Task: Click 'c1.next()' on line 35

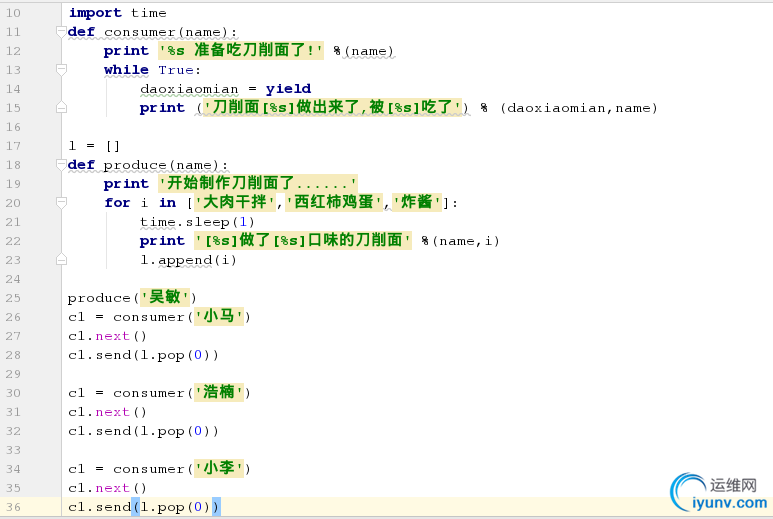Action: point(107,488)
